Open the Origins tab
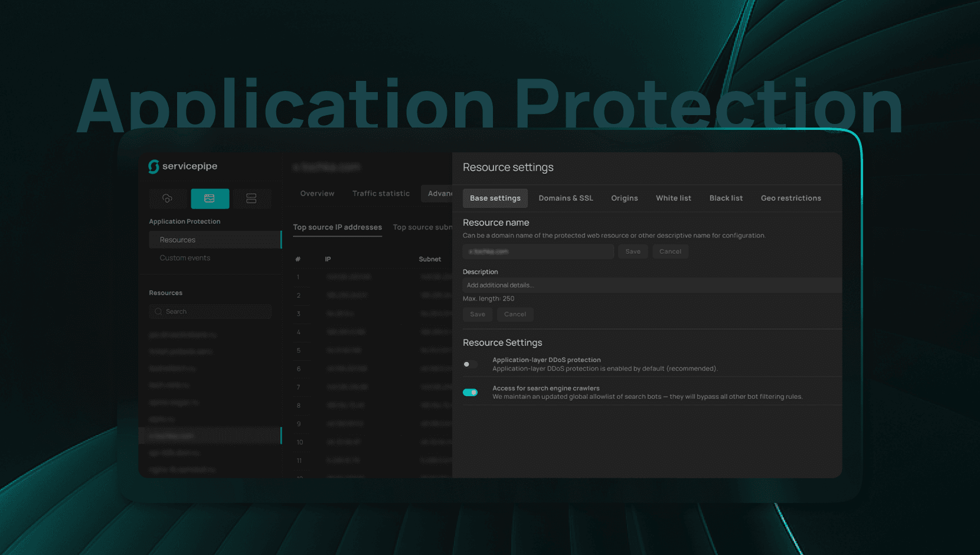The height and width of the screenshot is (555, 980). [x=625, y=198]
